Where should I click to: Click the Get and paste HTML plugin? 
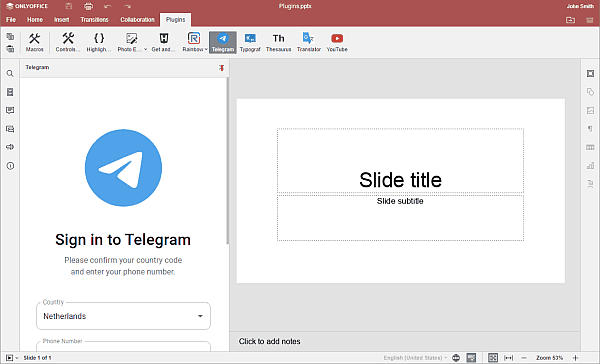coord(163,42)
